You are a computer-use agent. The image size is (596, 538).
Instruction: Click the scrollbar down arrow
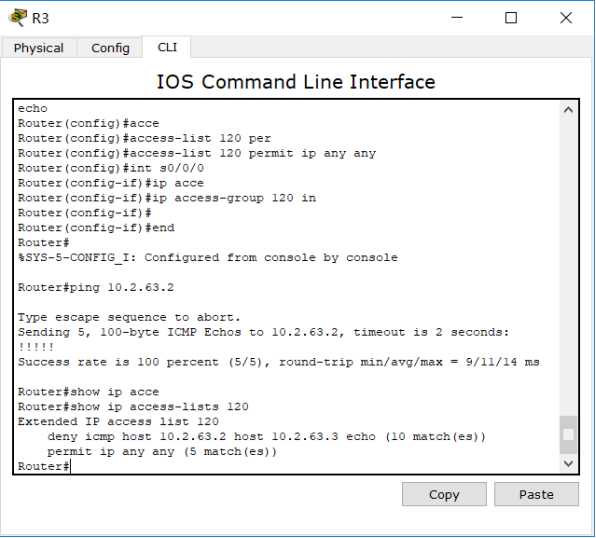point(568,463)
